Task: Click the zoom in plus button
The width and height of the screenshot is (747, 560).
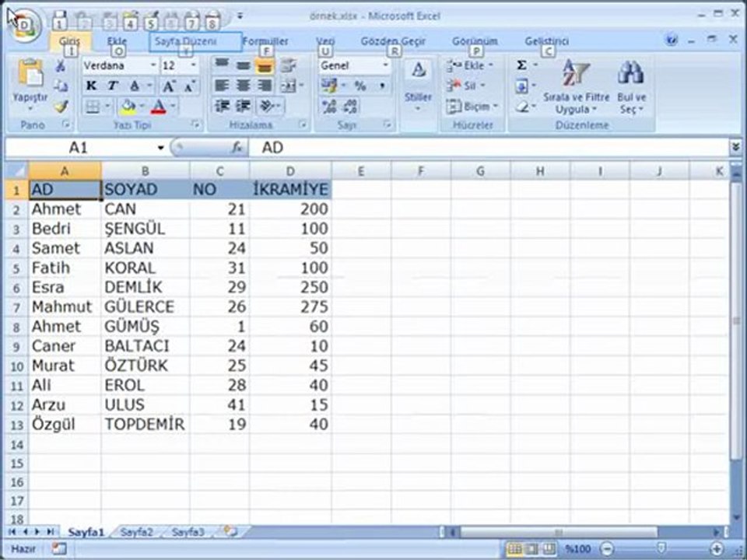Action: pyautogui.click(x=718, y=549)
